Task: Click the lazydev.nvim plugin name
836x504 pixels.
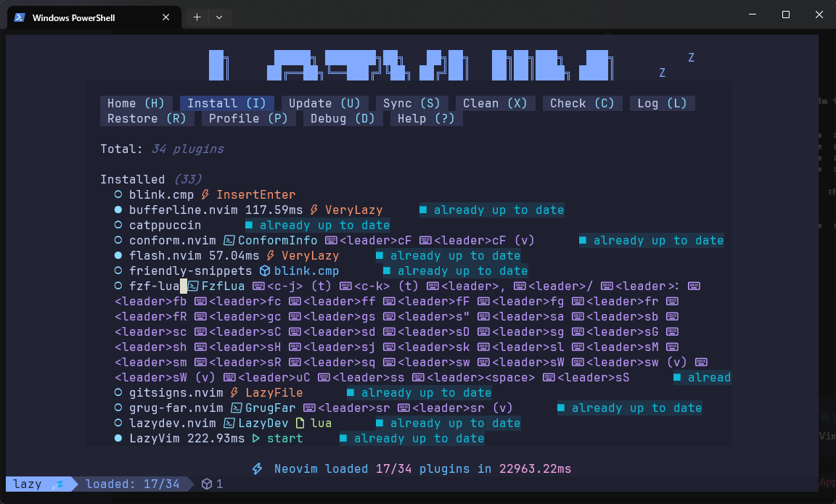Action: click(x=172, y=424)
